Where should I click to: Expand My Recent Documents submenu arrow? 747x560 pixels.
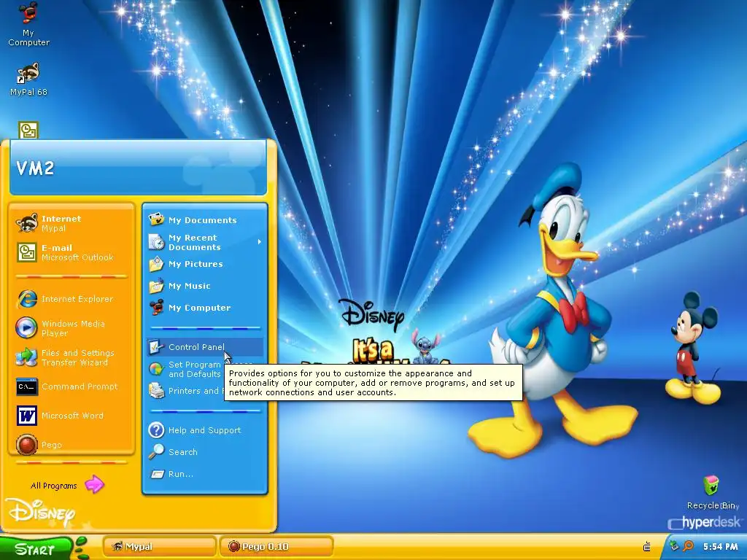pyautogui.click(x=259, y=242)
